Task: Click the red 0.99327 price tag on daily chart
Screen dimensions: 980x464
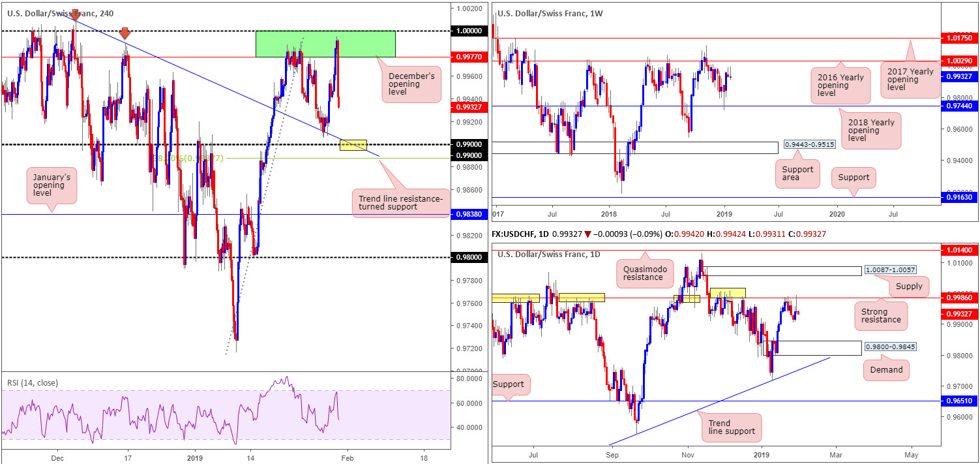Action: point(959,313)
